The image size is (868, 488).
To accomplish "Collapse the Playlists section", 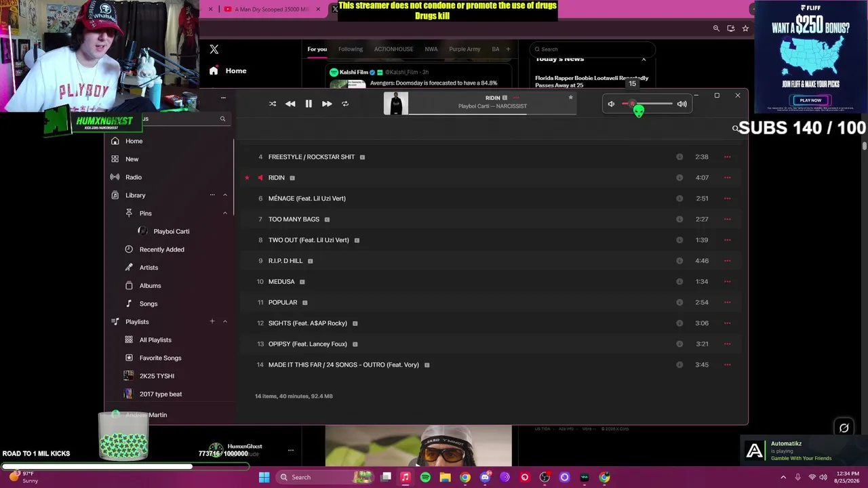I will 225,321.
